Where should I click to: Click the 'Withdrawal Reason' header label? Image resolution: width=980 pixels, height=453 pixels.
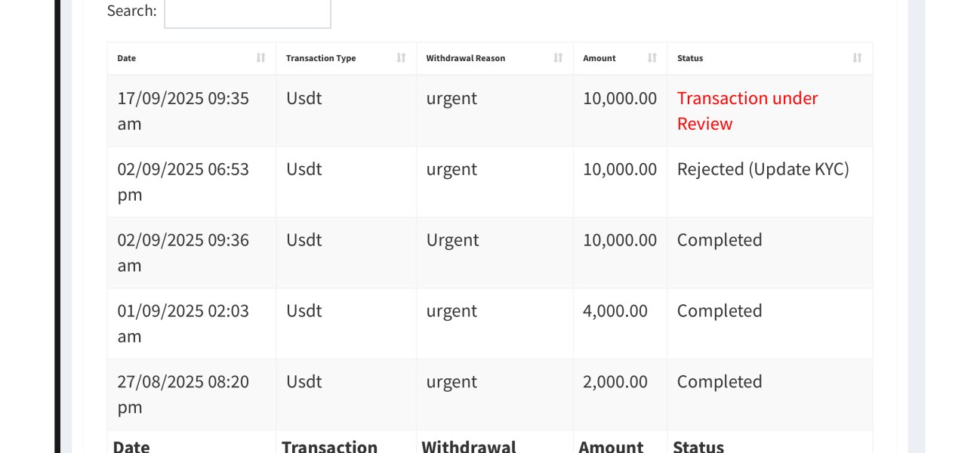pyautogui.click(x=466, y=58)
